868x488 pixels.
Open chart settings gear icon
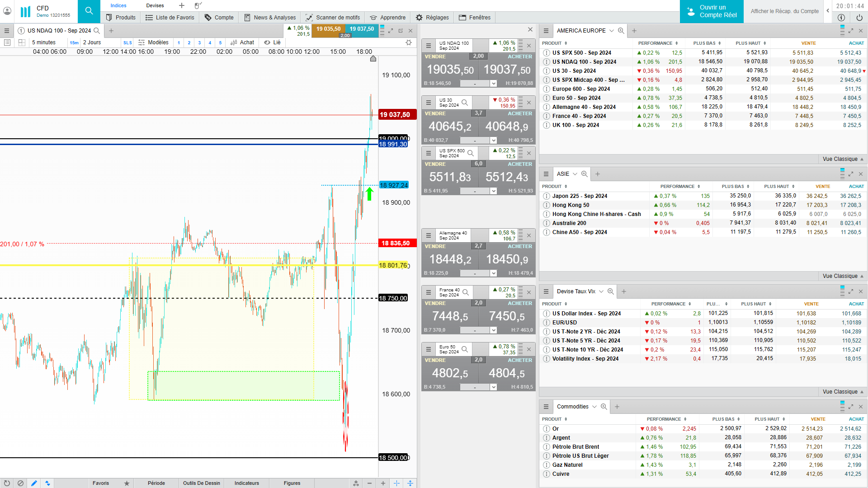pyautogui.click(x=409, y=42)
